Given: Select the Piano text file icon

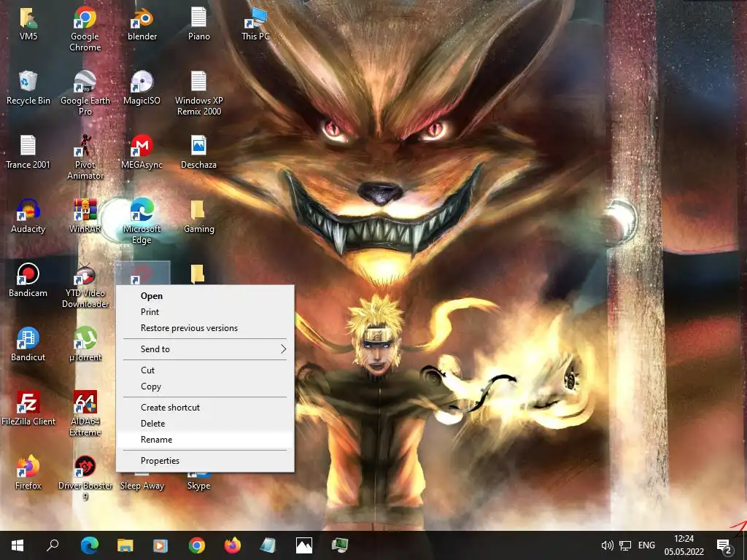Looking at the screenshot, I should point(198,24).
